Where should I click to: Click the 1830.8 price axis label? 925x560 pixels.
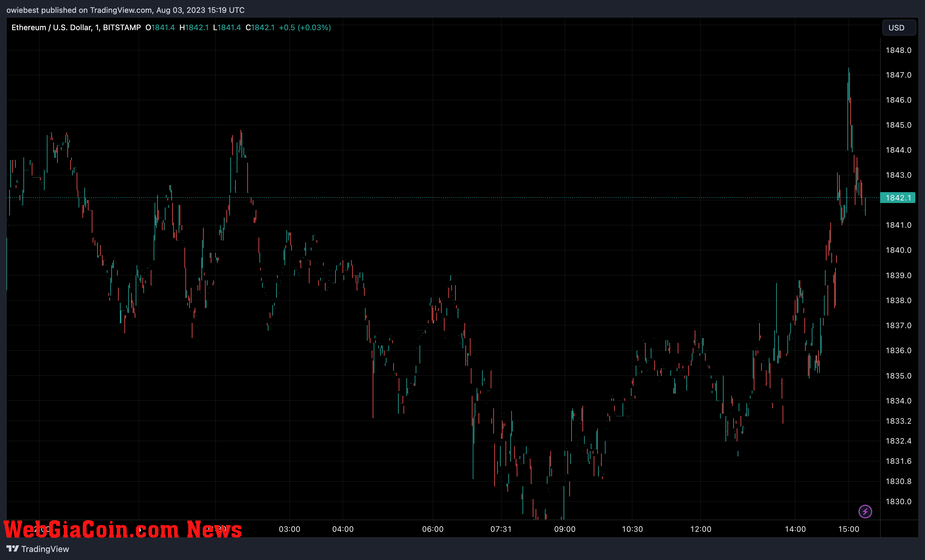click(898, 481)
